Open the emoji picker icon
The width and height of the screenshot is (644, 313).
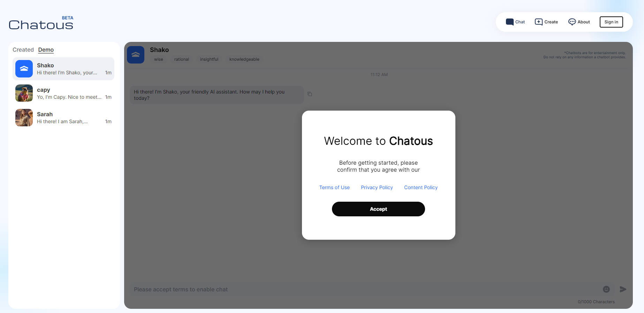(x=606, y=289)
